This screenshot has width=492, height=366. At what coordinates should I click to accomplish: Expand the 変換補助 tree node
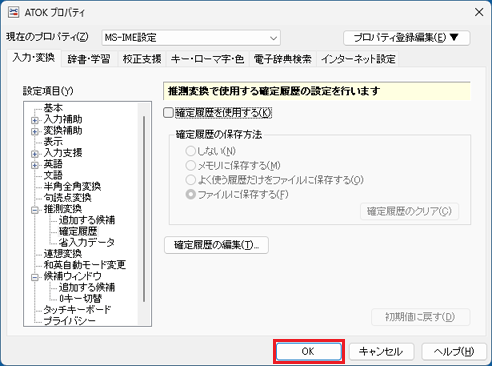click(x=35, y=131)
